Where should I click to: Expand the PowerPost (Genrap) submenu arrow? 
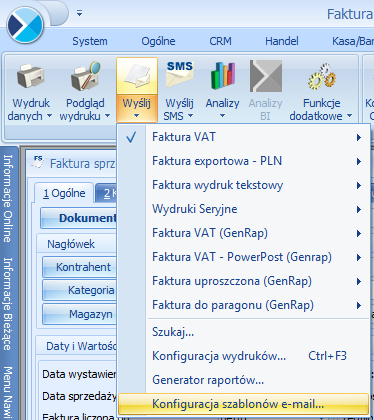coord(359,257)
